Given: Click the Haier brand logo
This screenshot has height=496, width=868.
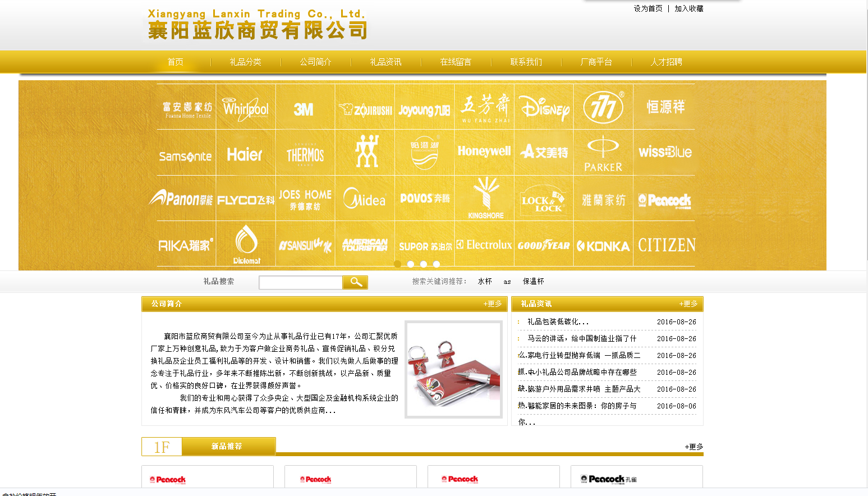Looking at the screenshot, I should [x=245, y=154].
